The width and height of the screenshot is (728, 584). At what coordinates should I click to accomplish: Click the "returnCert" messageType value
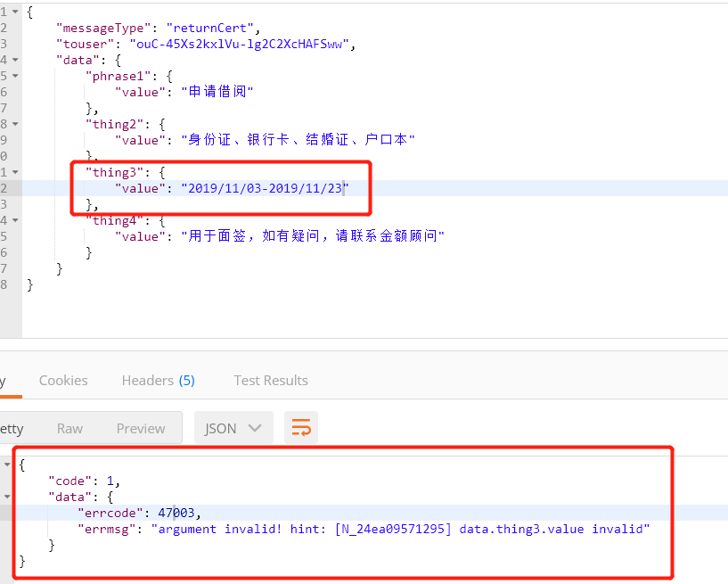[210, 28]
